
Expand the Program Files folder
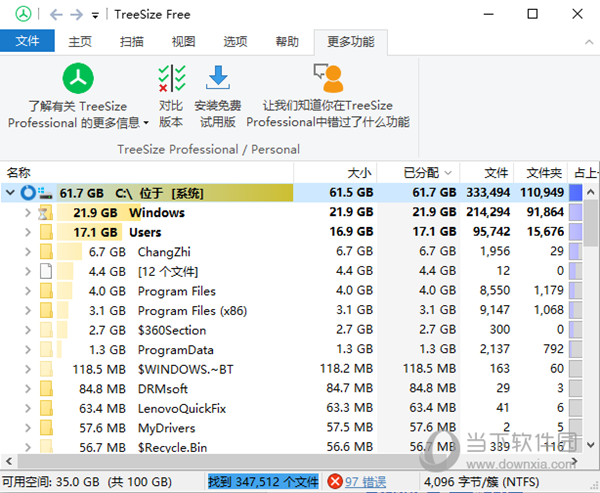point(28,291)
